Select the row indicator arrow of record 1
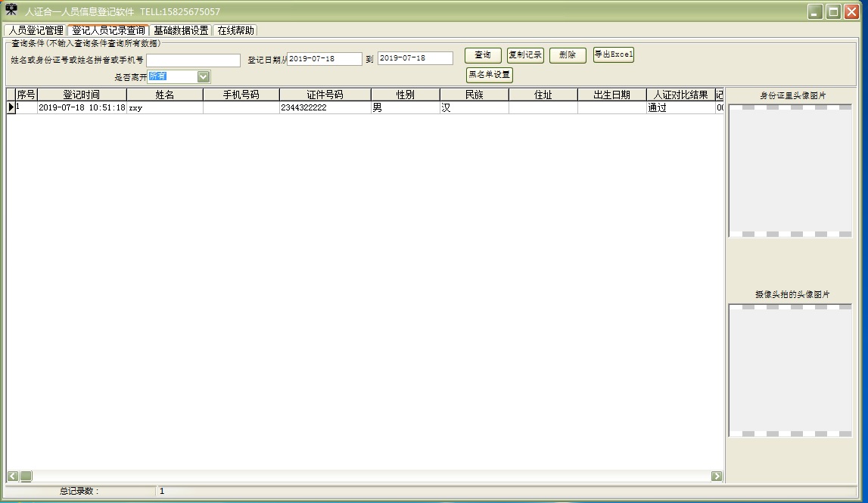This screenshot has height=503, width=868. click(x=11, y=108)
